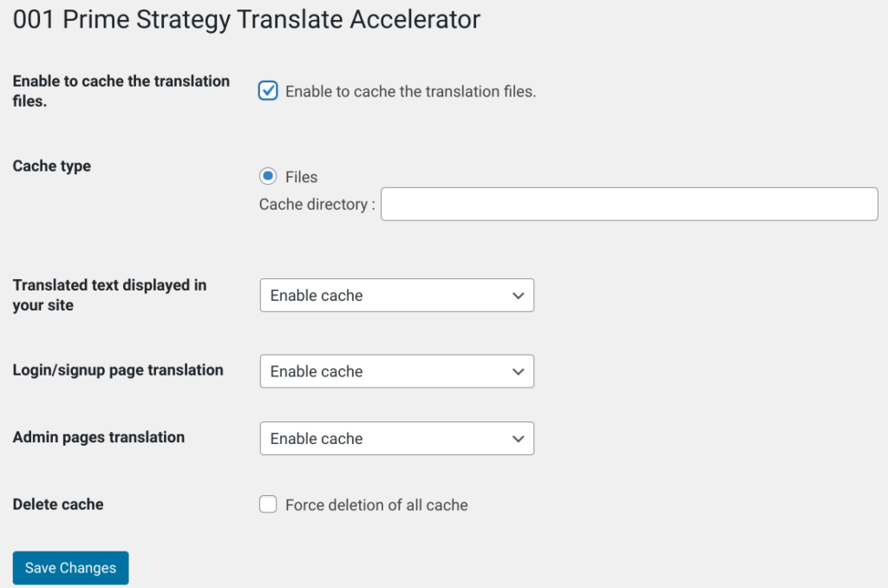Click the 'Force deletion of all cache' label text
Screen dimensions: 888x588
click(376, 505)
